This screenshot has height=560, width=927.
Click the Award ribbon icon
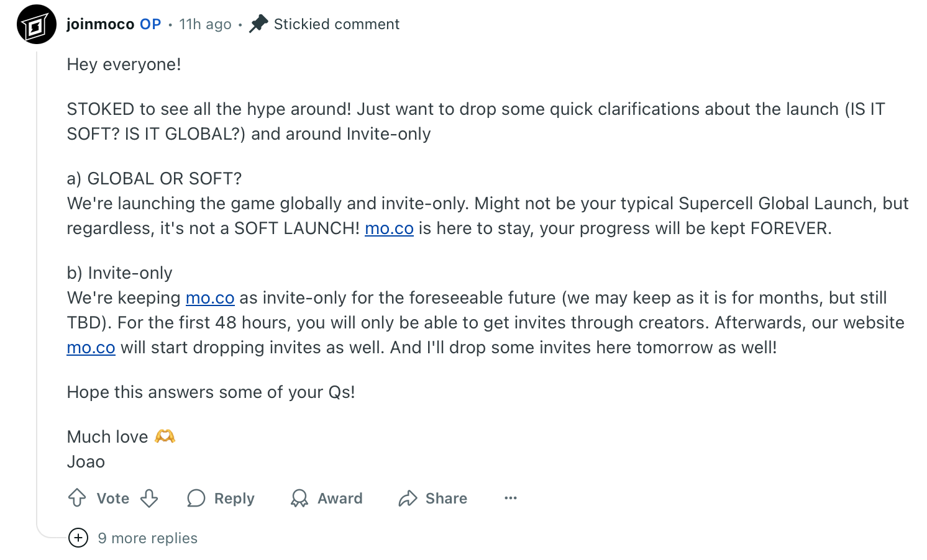click(299, 498)
